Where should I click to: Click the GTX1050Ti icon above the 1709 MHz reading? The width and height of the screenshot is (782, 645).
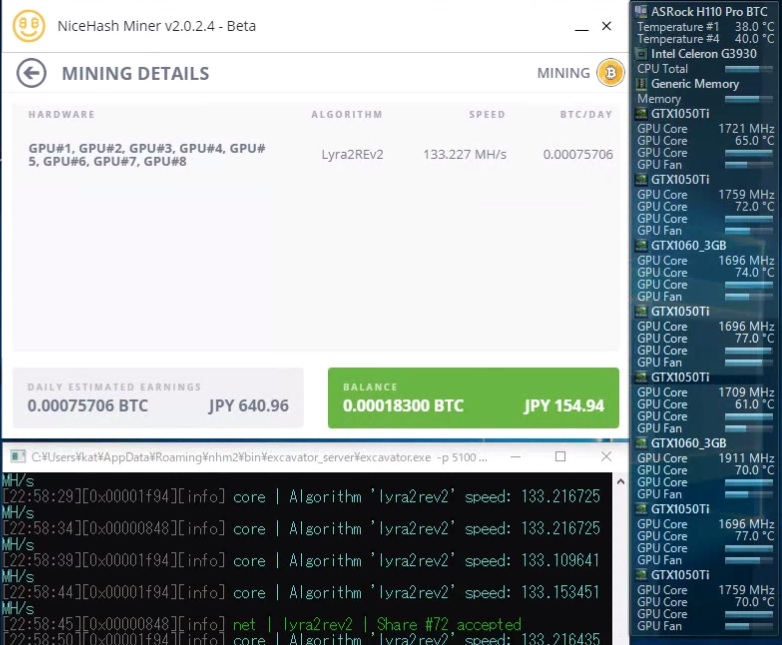click(x=641, y=377)
